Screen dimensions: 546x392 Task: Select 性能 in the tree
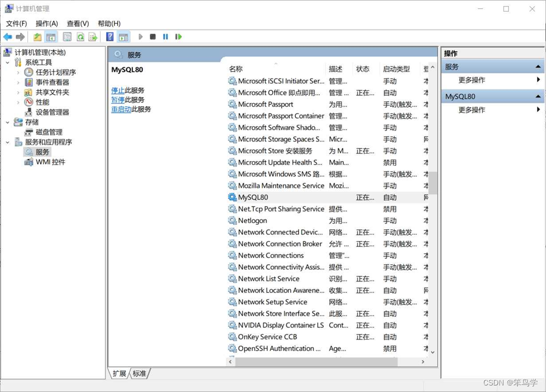pos(43,102)
